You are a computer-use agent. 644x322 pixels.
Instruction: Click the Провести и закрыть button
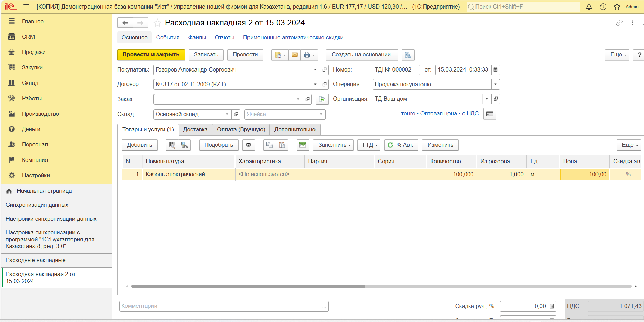coord(151,55)
